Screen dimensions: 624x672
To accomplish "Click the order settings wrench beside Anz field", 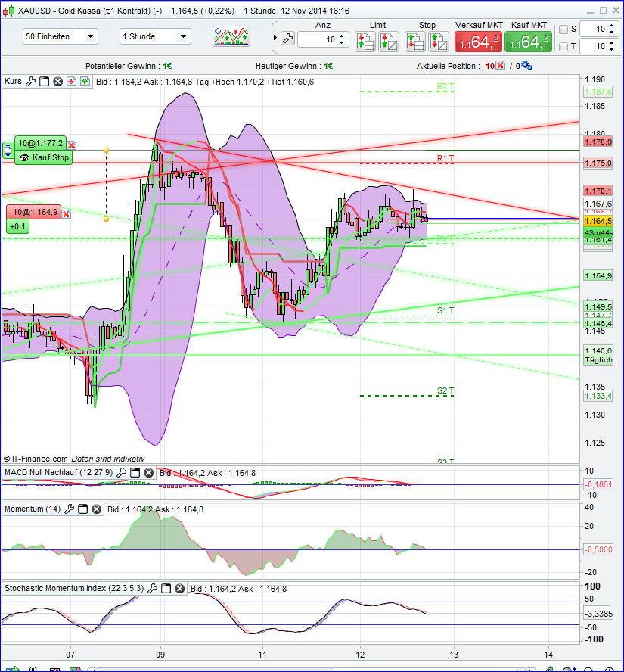I will (287, 39).
